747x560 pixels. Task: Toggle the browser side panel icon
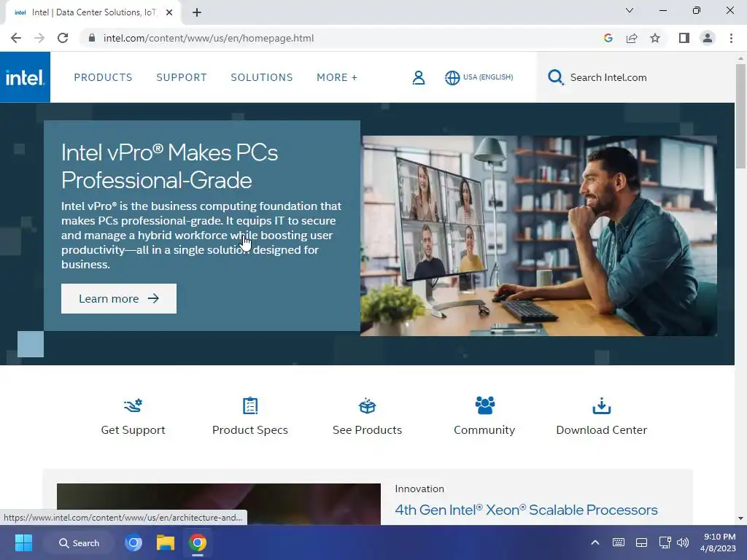click(684, 38)
